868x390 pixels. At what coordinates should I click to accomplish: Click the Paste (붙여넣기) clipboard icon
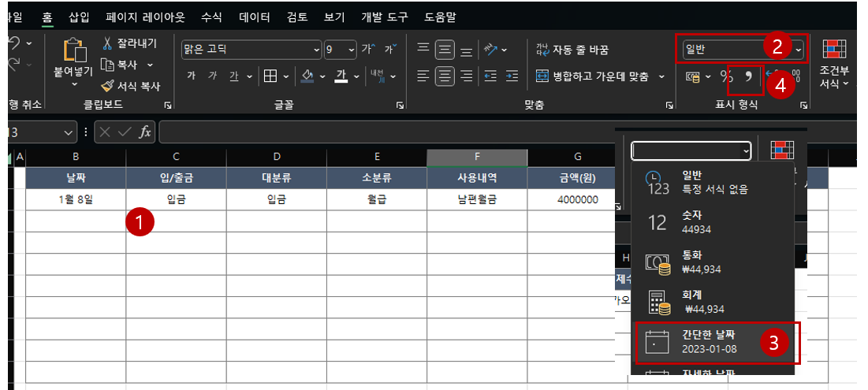pyautogui.click(x=75, y=51)
